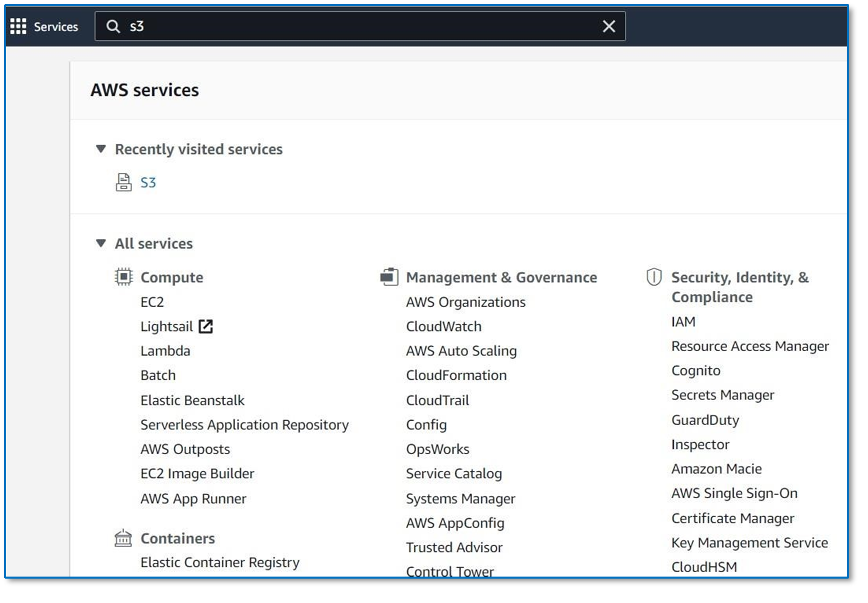
Task: Open Secrets Manager
Action: tap(723, 395)
